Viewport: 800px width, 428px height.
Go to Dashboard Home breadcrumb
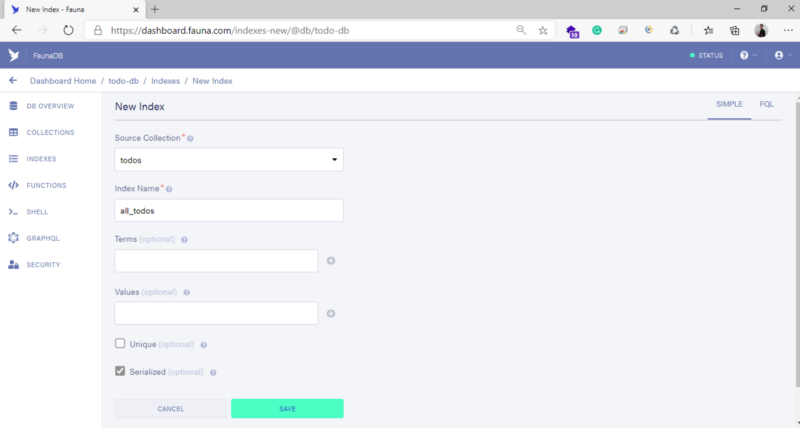[x=63, y=81]
